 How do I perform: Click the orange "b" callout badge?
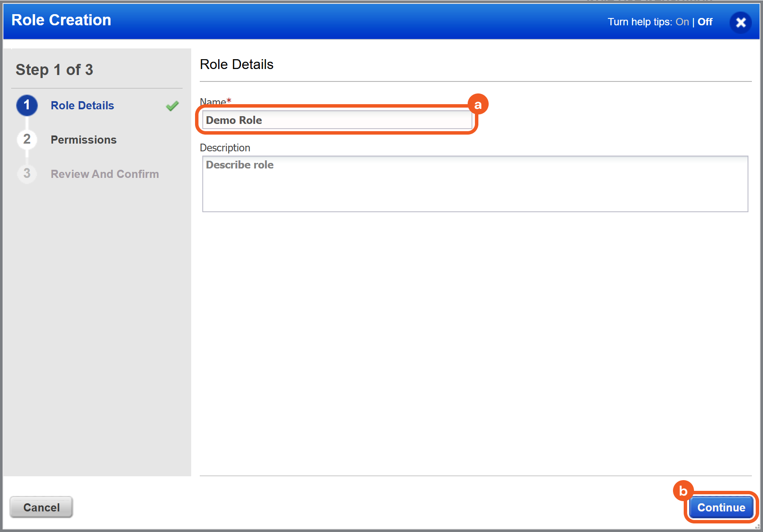click(683, 491)
